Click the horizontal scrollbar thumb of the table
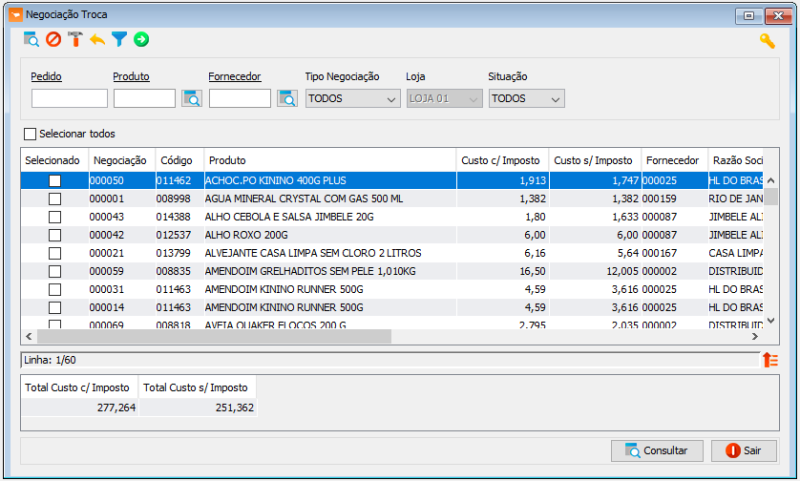The width and height of the screenshot is (800, 481). (214, 336)
